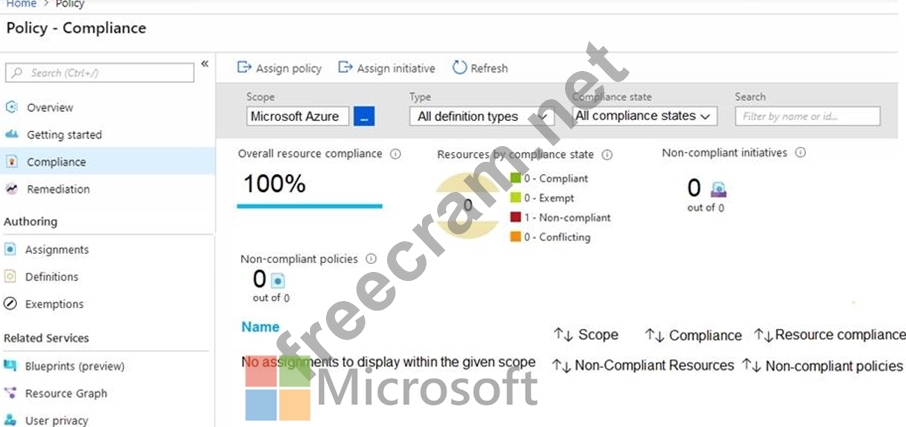The height and width of the screenshot is (427, 906).
Task: Go to Assignments under Authoring
Action: point(57,250)
